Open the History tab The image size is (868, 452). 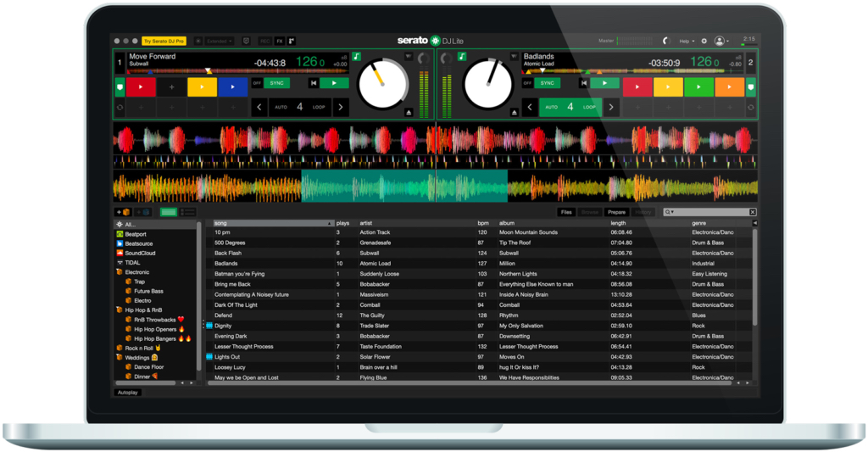tap(643, 212)
